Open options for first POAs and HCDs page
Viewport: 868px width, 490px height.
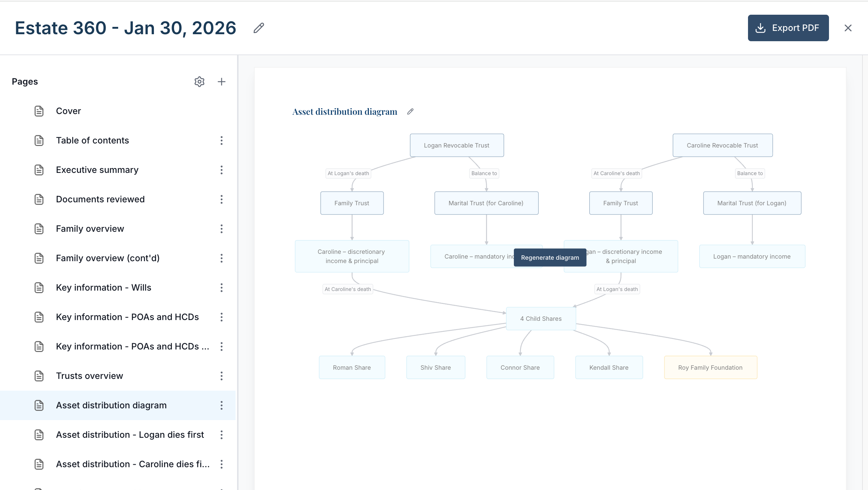click(x=221, y=317)
